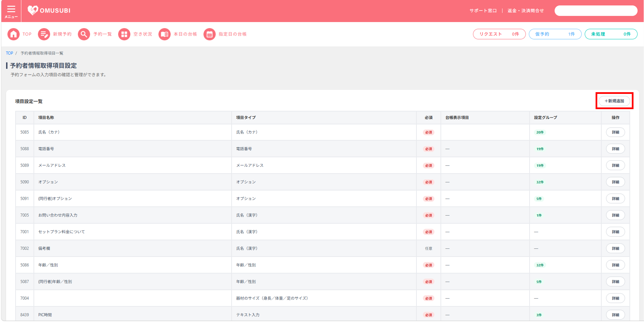Open 詳細 for (同行者)オプション row

point(616,199)
